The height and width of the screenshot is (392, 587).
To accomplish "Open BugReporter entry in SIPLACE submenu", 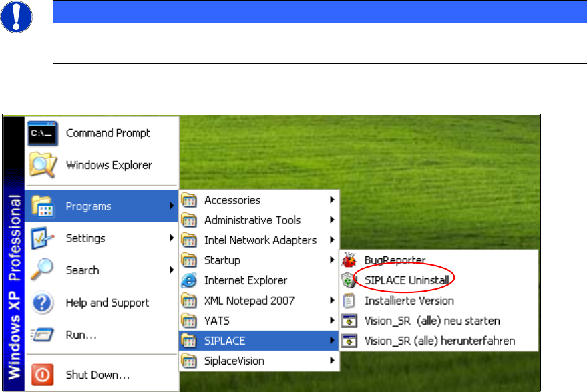I will pyautogui.click(x=438, y=260).
